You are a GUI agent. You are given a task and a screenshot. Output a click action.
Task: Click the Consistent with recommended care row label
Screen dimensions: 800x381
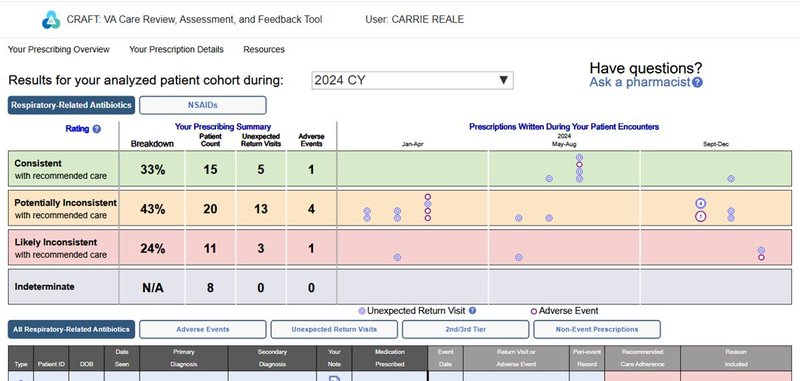click(x=61, y=169)
